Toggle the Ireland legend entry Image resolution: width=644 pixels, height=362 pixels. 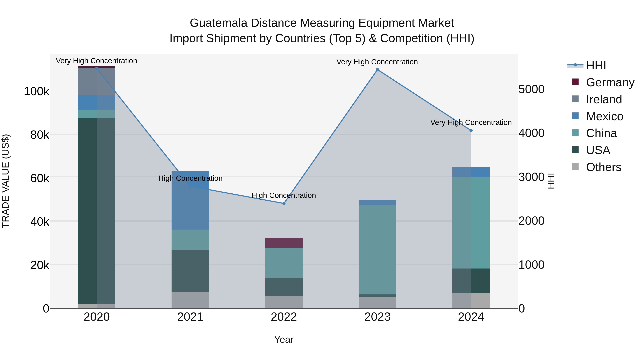597,99
